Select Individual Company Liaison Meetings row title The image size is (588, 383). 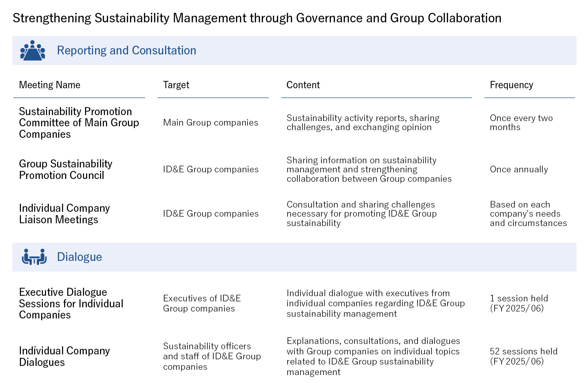pyautogui.click(x=64, y=214)
